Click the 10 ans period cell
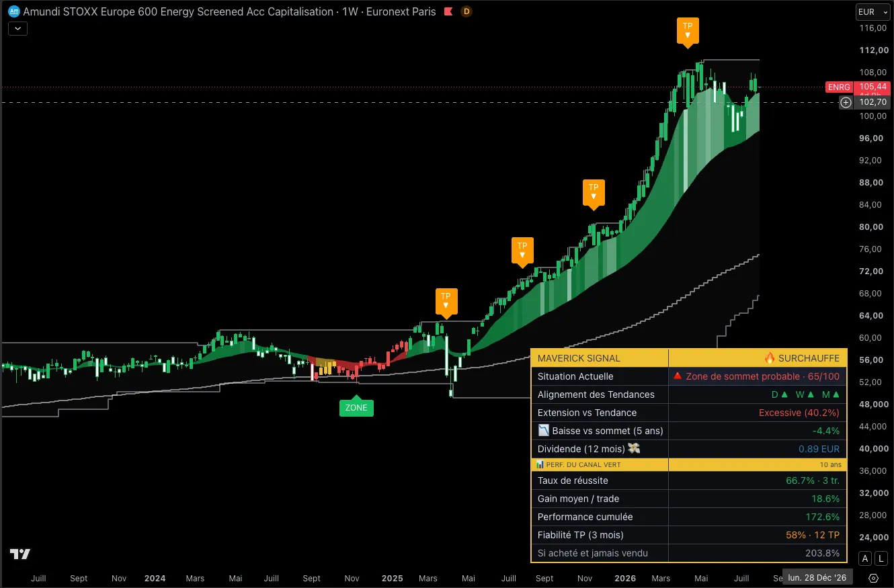Screen dimensions: 894x588 coord(830,464)
